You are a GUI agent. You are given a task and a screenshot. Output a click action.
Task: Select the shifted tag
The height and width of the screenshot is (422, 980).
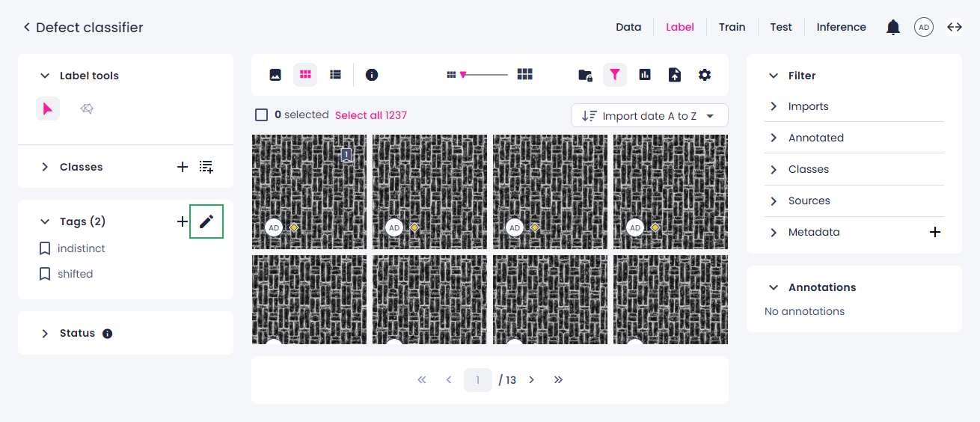[x=76, y=274]
